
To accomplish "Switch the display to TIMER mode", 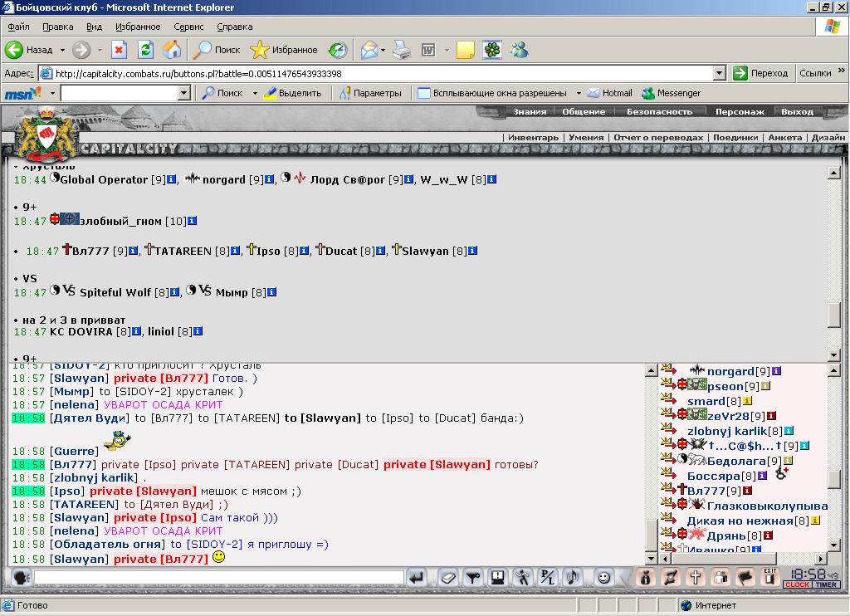I will coord(826,584).
